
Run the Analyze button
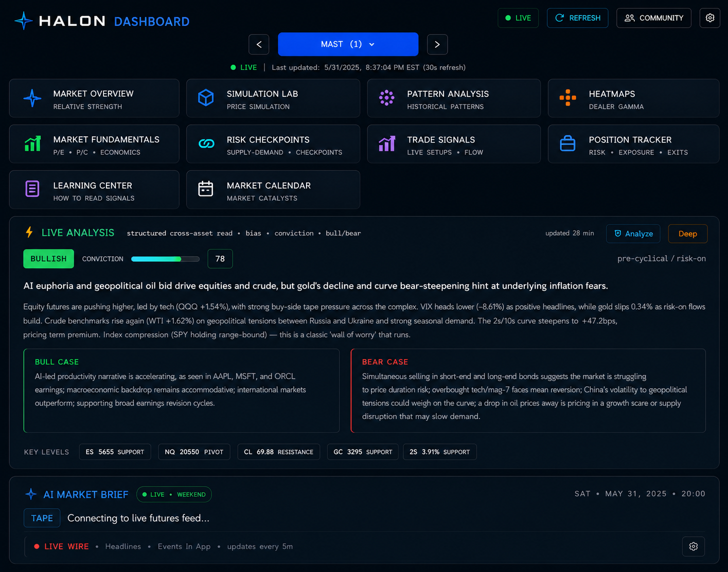click(633, 234)
